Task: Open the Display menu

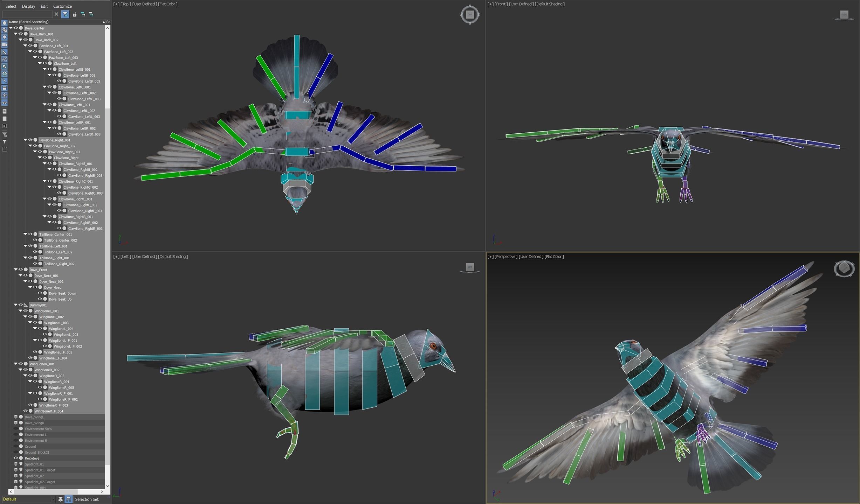Action: tap(28, 6)
